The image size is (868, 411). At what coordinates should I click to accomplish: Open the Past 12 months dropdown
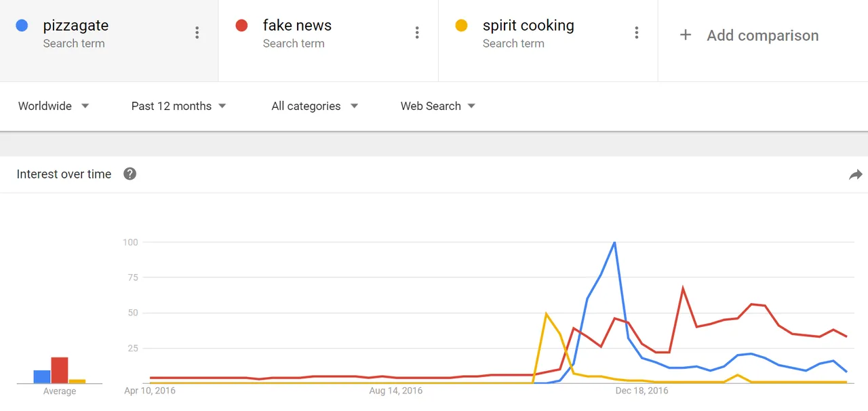pyautogui.click(x=179, y=106)
